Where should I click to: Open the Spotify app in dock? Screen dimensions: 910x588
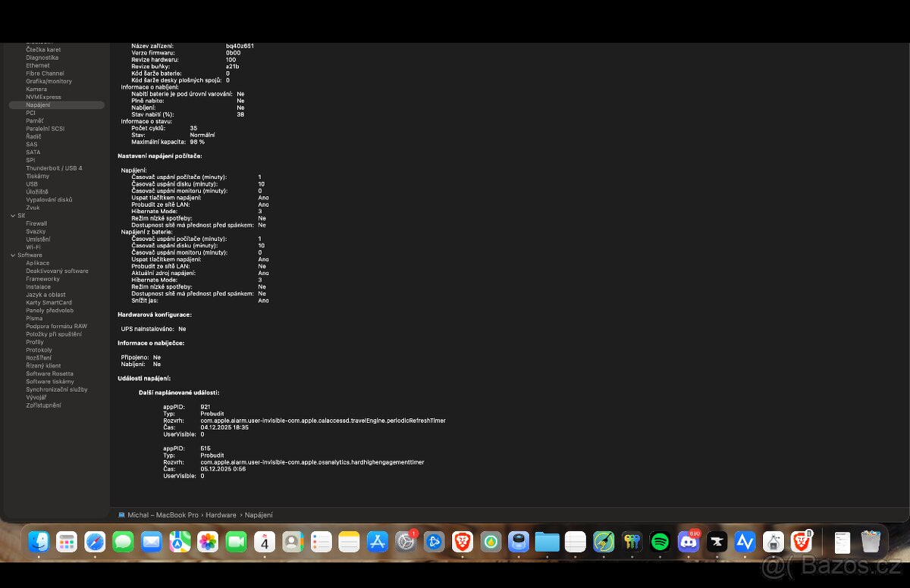pyautogui.click(x=660, y=542)
